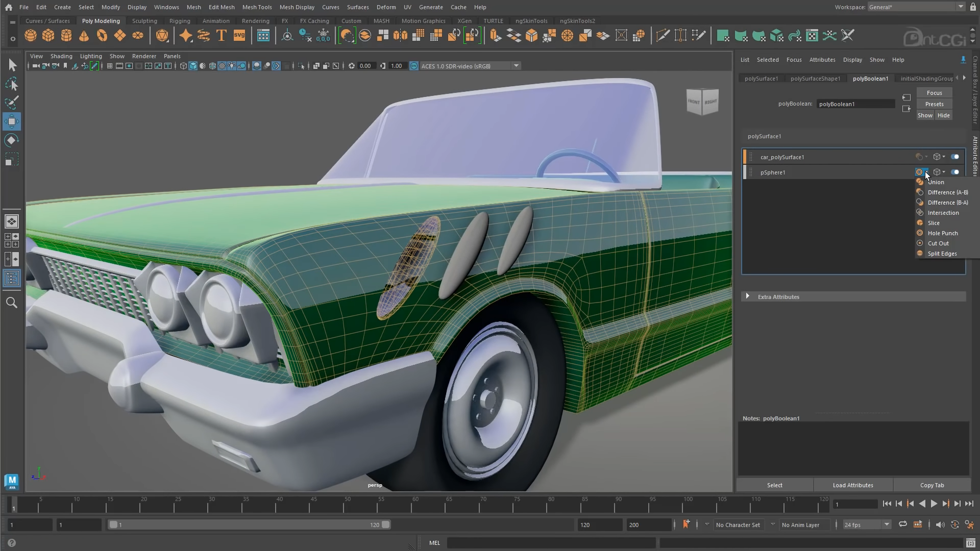Toggle the viewport grid display icon

click(109, 66)
